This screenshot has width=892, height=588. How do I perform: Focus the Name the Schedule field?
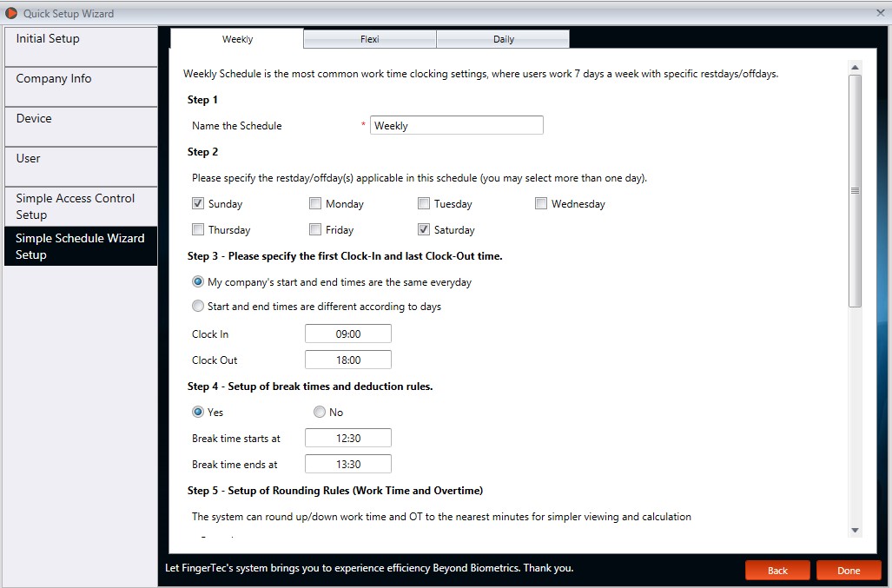(457, 126)
